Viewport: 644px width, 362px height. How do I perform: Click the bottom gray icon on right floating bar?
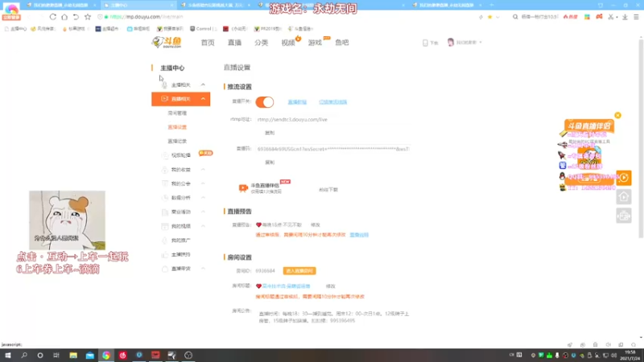(624, 216)
